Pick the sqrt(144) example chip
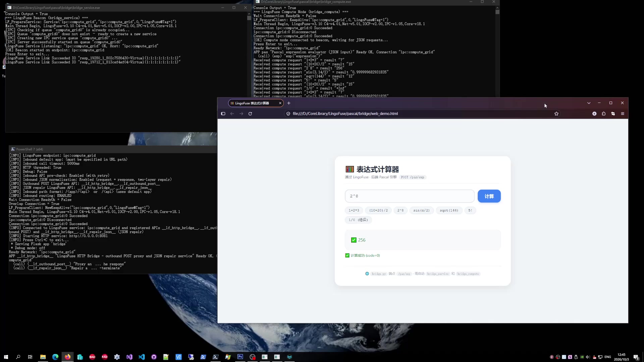 click(449, 210)
